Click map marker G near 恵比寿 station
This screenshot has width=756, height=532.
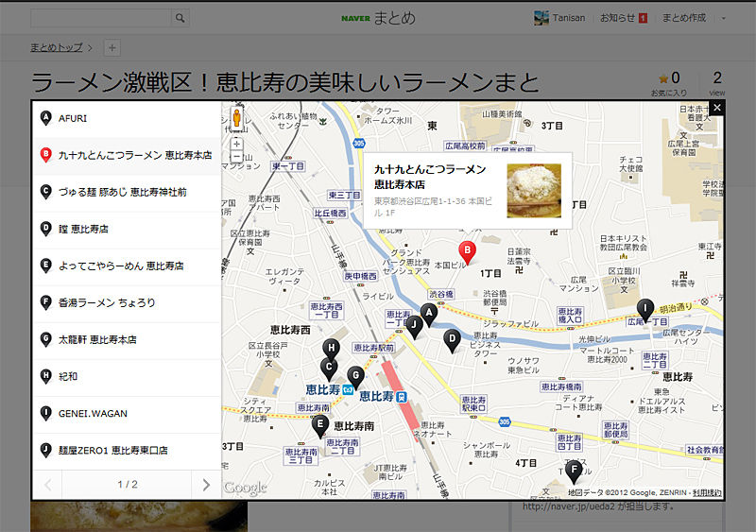tap(356, 378)
